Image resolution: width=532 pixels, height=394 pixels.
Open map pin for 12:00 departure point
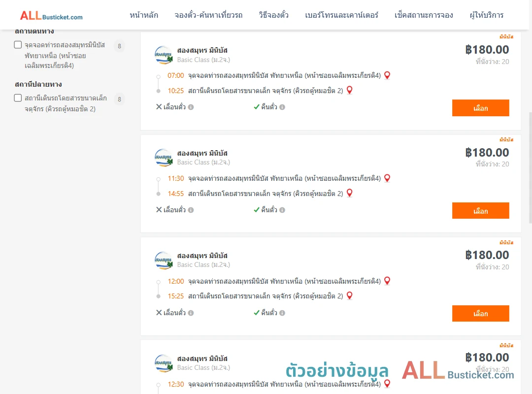387,281
